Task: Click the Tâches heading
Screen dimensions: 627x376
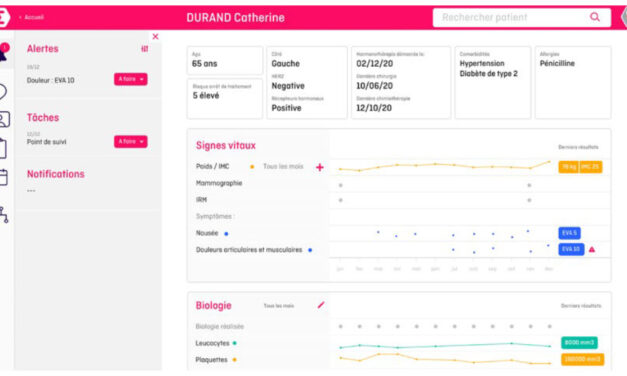Action: tap(43, 118)
